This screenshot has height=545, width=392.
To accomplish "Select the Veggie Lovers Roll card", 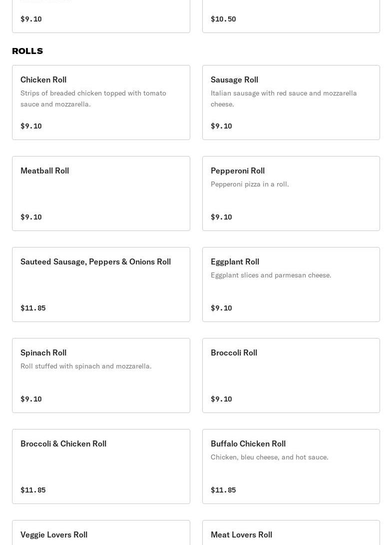I will (101, 534).
